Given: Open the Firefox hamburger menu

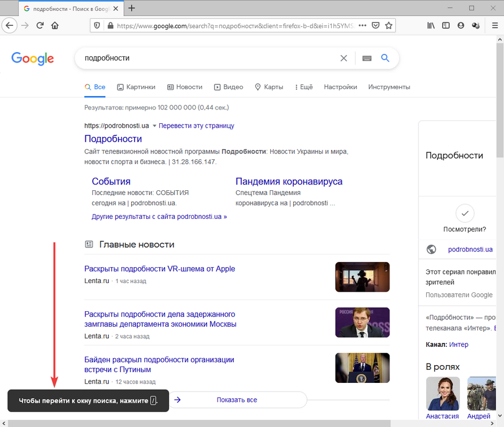Looking at the screenshot, I should coord(495,25).
